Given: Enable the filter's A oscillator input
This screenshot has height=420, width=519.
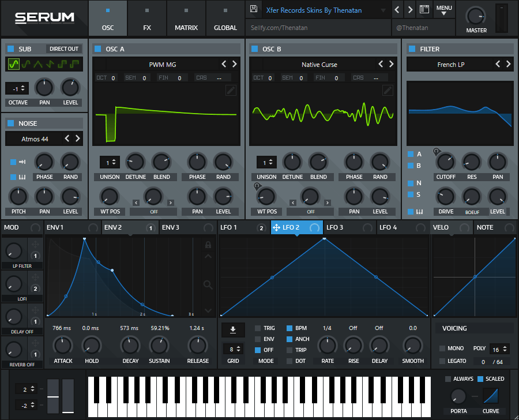Looking at the screenshot, I should click(x=411, y=154).
